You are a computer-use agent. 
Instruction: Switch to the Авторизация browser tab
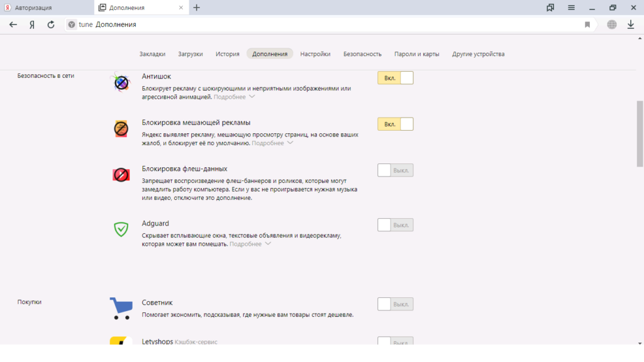pyautogui.click(x=47, y=8)
